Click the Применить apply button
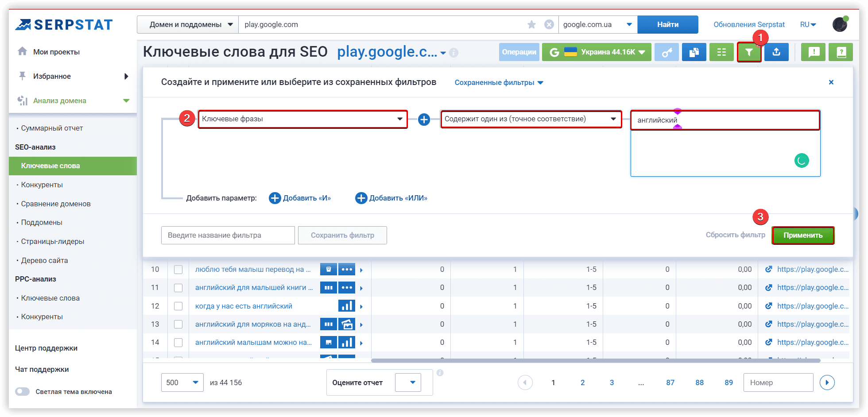Viewport: 868px width, 417px height. [x=803, y=236]
